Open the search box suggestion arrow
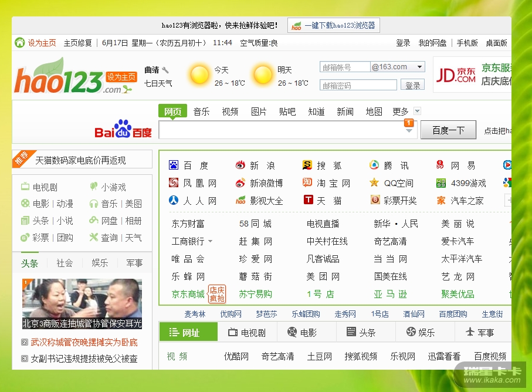532x392 pixels. coord(409,131)
